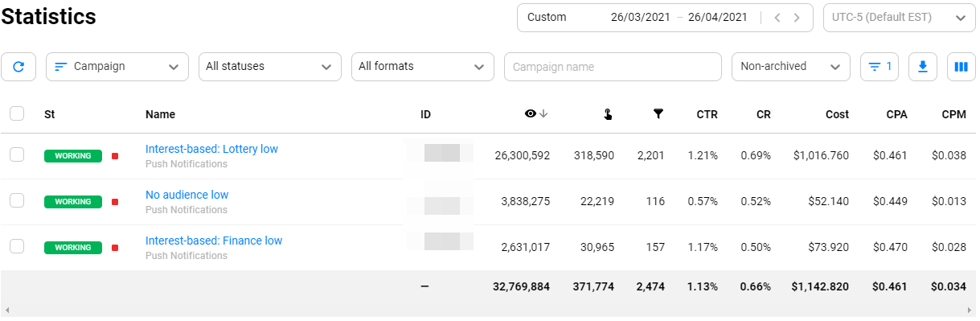980x321 pixels.
Task: Click the blue refresh icon button
Action: (x=18, y=67)
